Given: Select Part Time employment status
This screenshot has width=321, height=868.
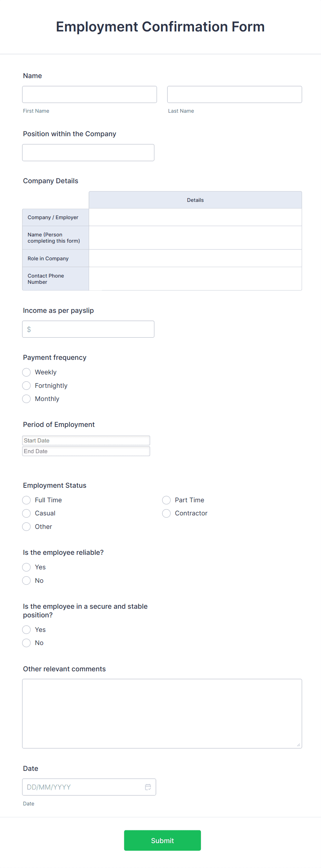Looking at the screenshot, I should tap(166, 500).
